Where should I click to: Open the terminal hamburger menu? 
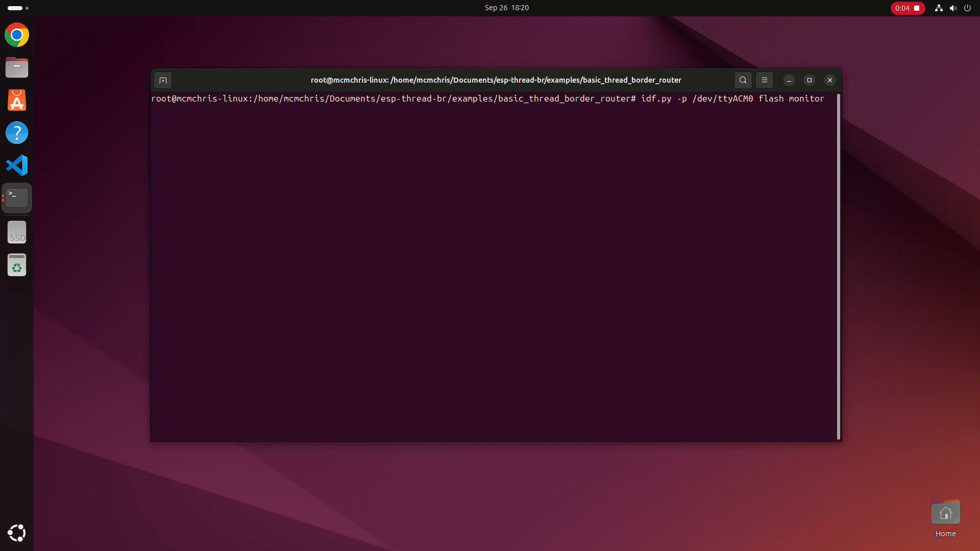(765, 80)
